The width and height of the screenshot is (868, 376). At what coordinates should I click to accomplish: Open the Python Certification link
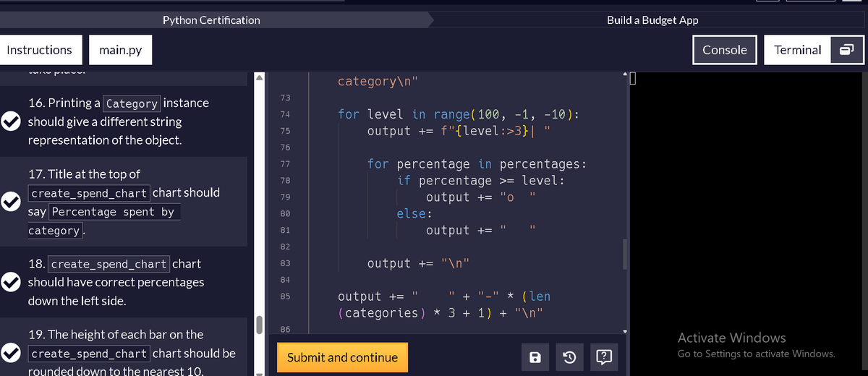(211, 20)
